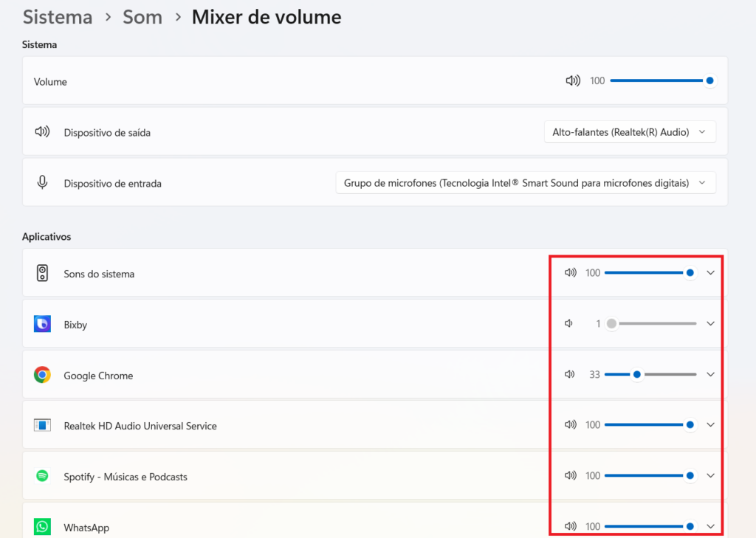Click the WhatsApp label
Screen dimensions: 756x538
[x=86, y=528]
